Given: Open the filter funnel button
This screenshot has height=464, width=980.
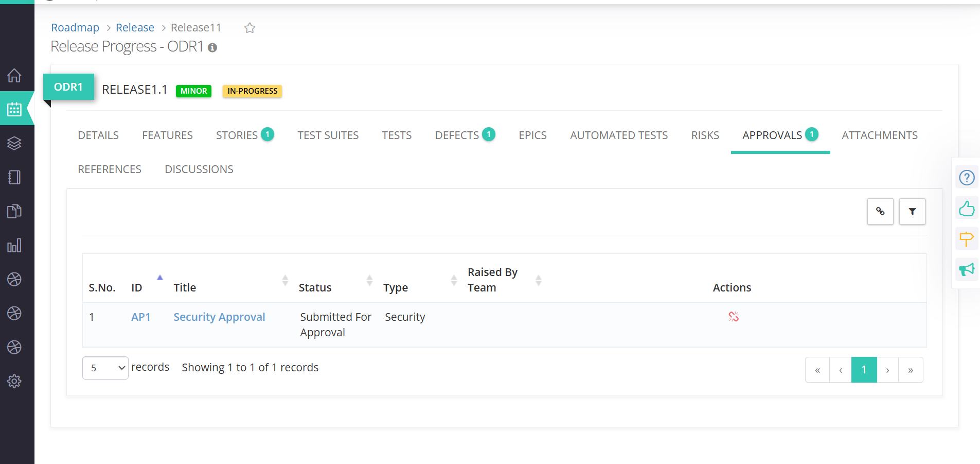Looking at the screenshot, I should click(912, 211).
